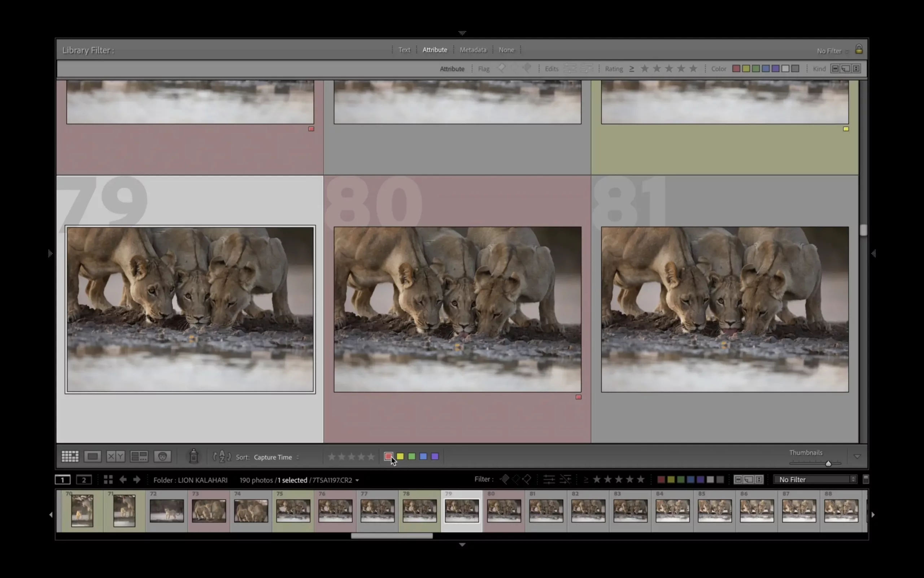Image resolution: width=924 pixels, height=578 pixels.
Task: Toggle videos Kind filter
Action: point(857,68)
